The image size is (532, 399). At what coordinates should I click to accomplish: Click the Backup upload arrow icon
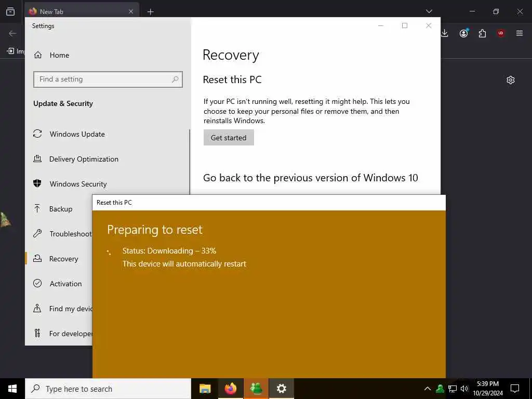[x=37, y=208]
